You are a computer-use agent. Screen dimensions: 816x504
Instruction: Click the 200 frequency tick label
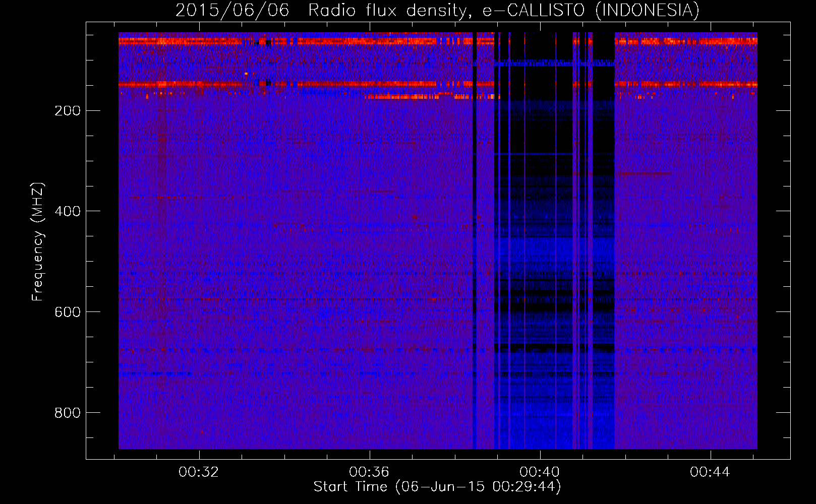click(x=68, y=110)
